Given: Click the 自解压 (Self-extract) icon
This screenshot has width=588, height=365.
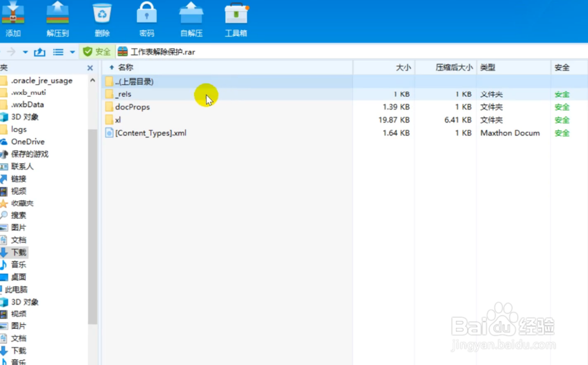Looking at the screenshot, I should tap(191, 19).
